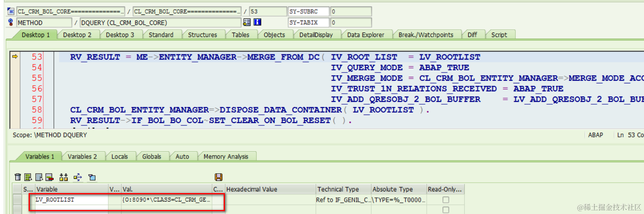This screenshot has height=214, width=644.
Task: Toggle Read-Only checkbox in empty second row
Action: (x=445, y=210)
